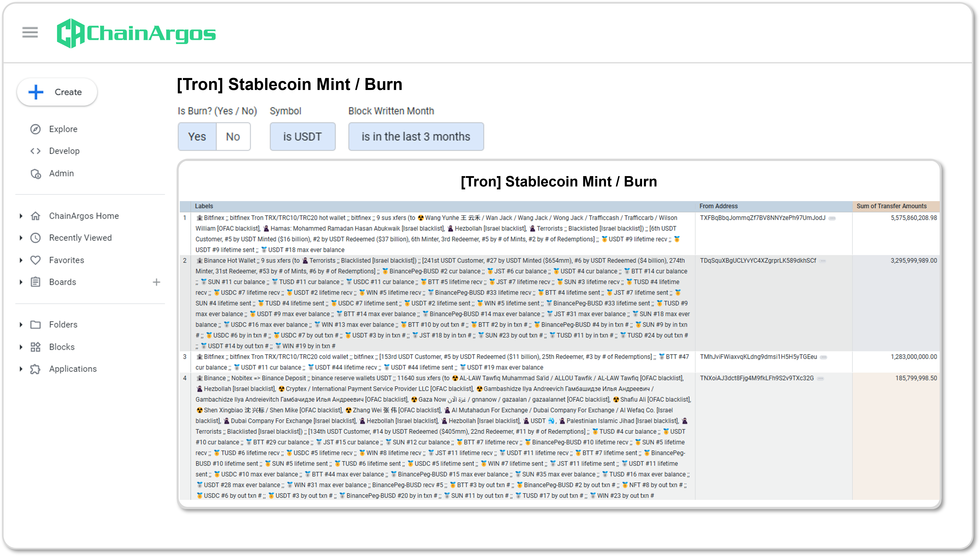Add a new board with plus icon

pyautogui.click(x=156, y=282)
